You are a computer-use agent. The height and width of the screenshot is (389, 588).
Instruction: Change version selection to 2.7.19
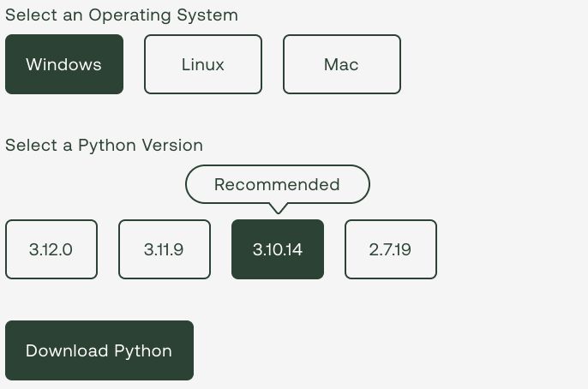point(390,249)
